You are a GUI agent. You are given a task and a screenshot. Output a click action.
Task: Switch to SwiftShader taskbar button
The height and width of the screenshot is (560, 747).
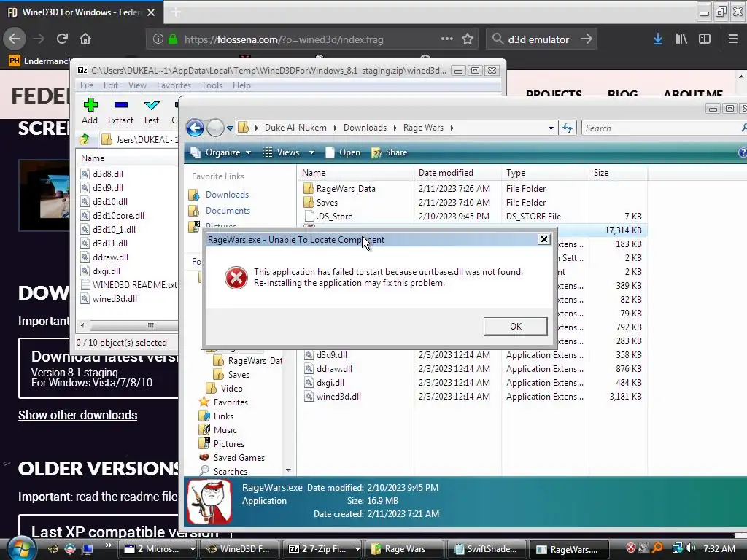pos(487,549)
